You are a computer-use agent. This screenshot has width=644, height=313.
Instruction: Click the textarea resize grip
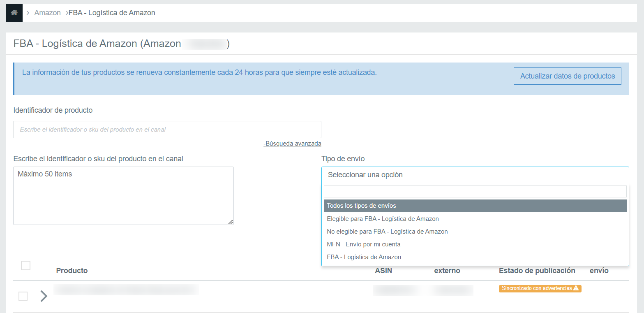point(231,222)
